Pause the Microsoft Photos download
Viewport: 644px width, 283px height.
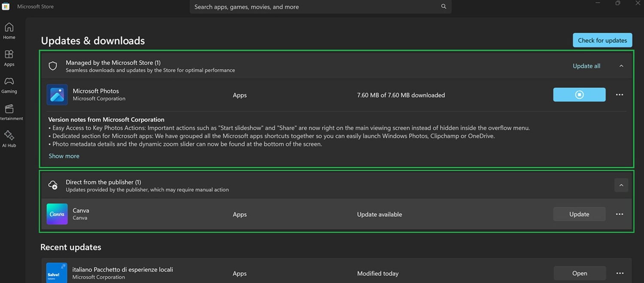pyautogui.click(x=579, y=94)
